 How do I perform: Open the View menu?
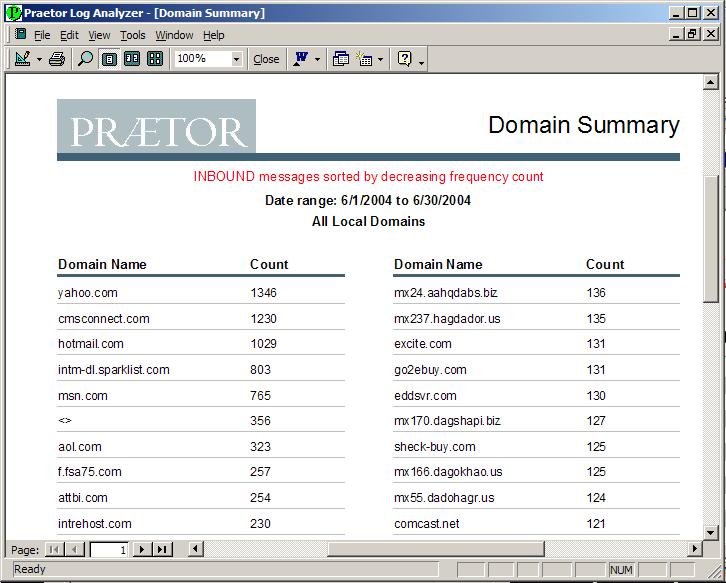click(x=99, y=35)
